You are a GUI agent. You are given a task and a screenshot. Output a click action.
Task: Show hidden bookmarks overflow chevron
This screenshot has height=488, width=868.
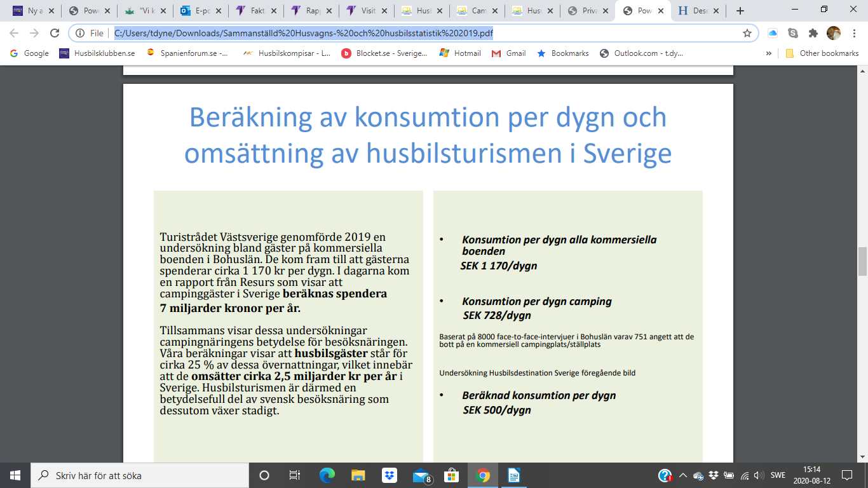click(769, 53)
